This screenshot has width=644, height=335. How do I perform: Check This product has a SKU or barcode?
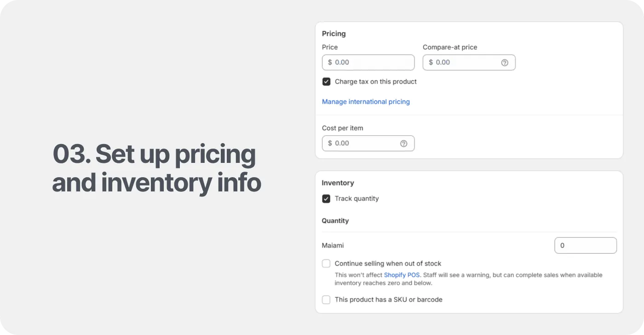[326, 300]
